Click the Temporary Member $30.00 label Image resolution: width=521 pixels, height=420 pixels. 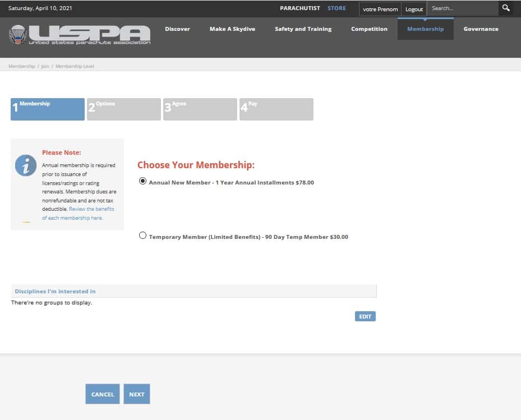point(248,237)
